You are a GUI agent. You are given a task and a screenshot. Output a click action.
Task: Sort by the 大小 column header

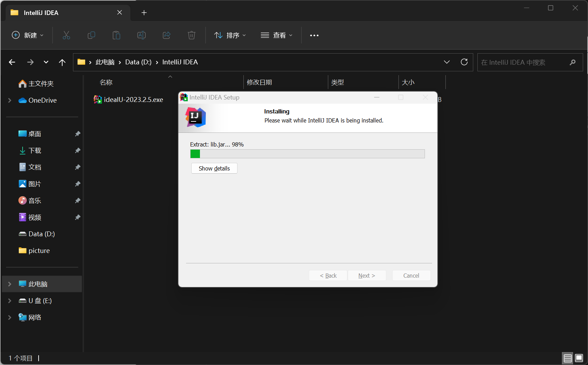pyautogui.click(x=408, y=82)
